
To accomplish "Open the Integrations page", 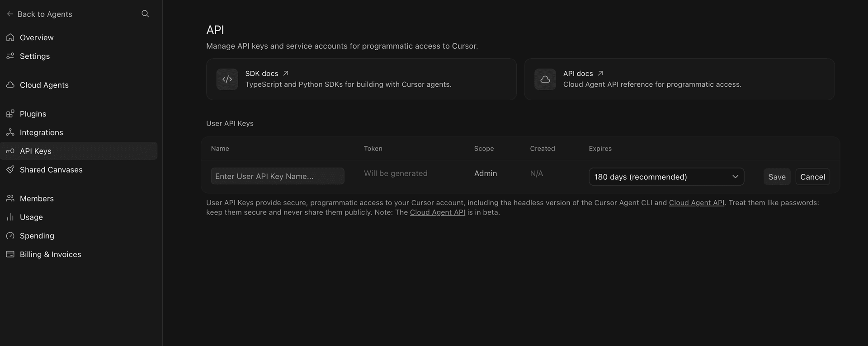I will click(x=79, y=132).
